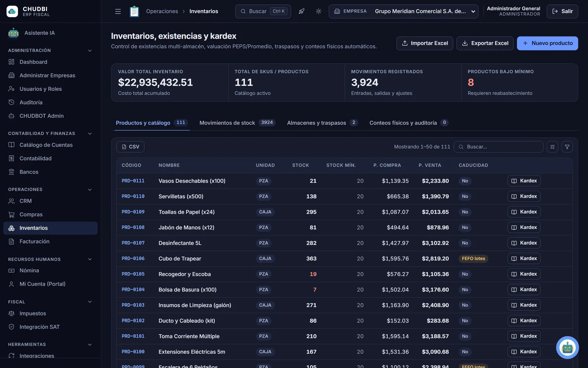Viewport: 588px width, 368px height.
Task: Click the PRD-0106 product code link
Action: (133, 259)
